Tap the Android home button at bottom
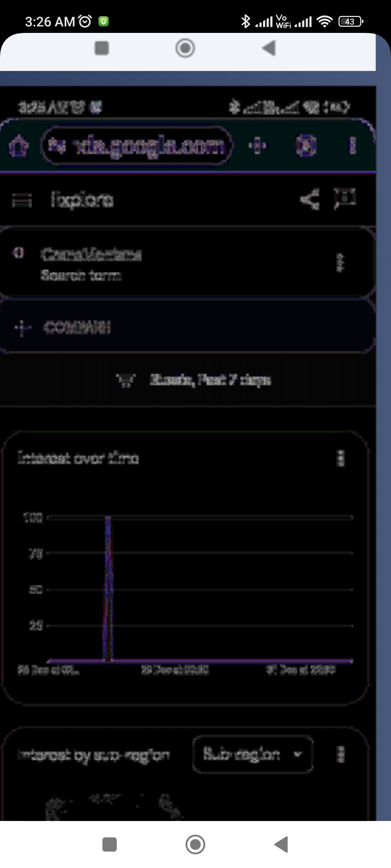 195,844
